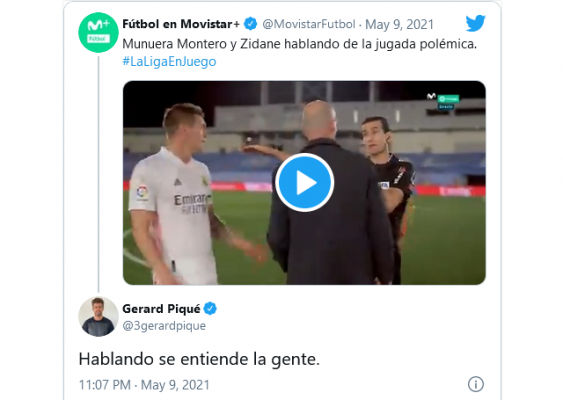Click the Twitter bird logo
The image size is (563, 400).
coord(475,23)
